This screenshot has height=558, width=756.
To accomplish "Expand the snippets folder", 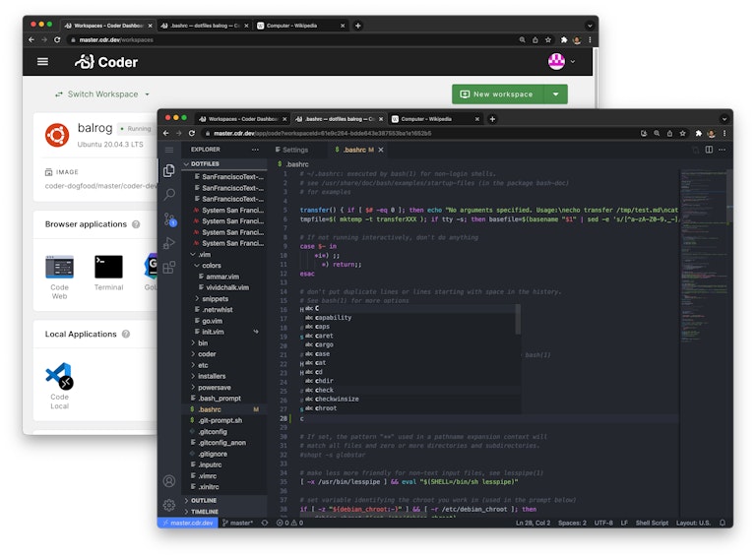I will pos(224,299).
